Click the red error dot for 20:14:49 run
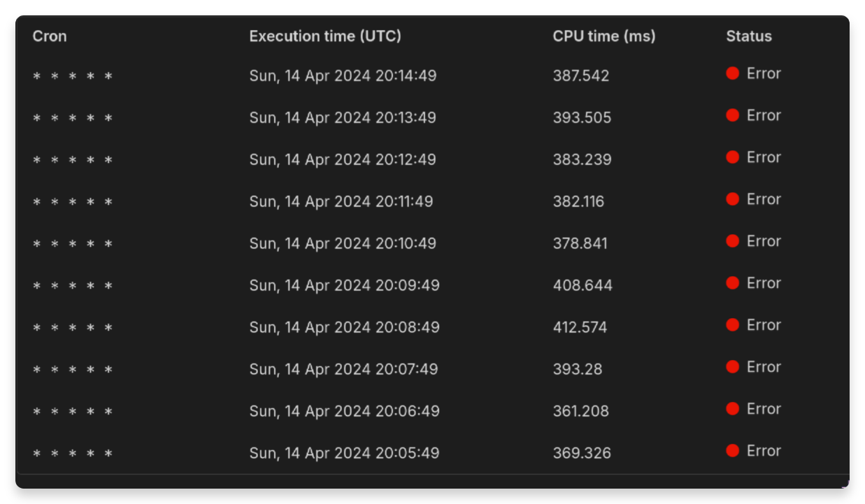Viewport: 865px width, 504px height. (x=733, y=73)
